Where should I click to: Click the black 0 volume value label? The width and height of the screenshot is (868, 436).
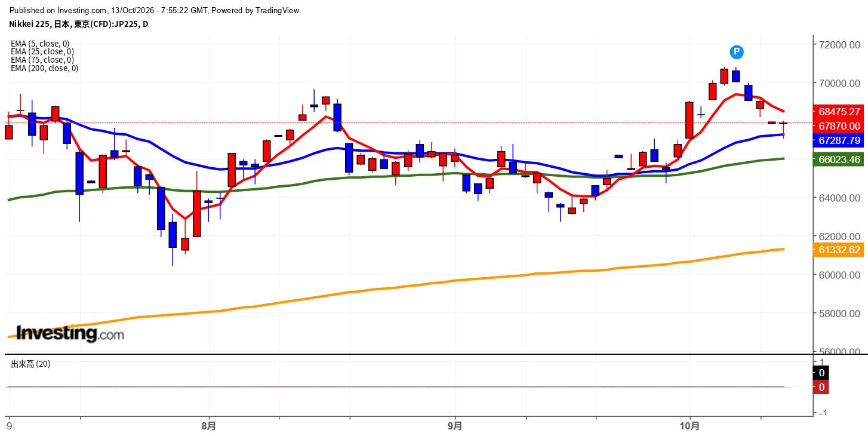[821, 373]
